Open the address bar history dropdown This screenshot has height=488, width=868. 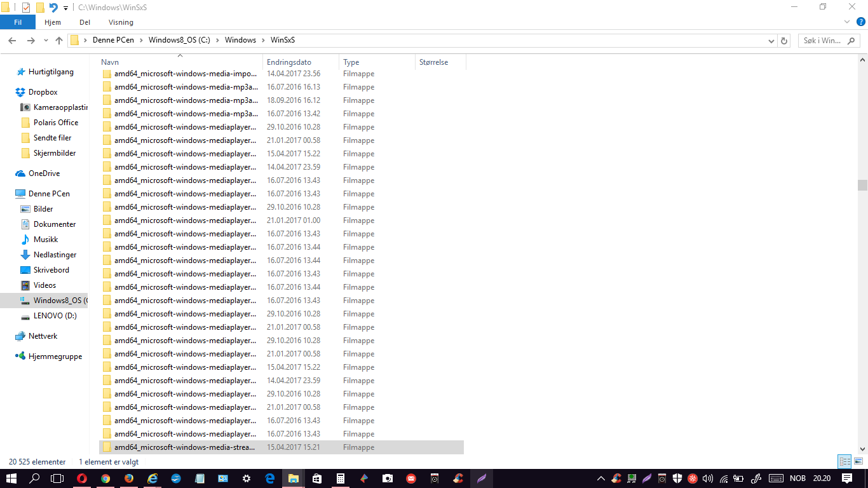(x=771, y=41)
